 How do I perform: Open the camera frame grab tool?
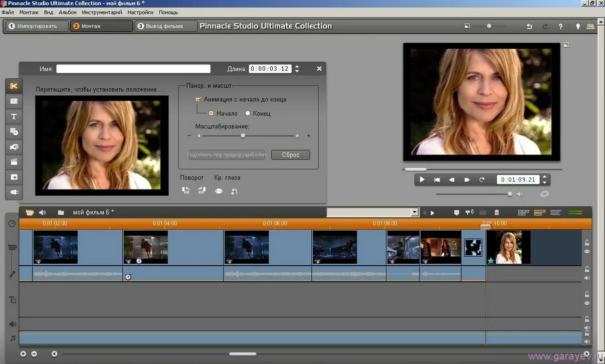14,147
